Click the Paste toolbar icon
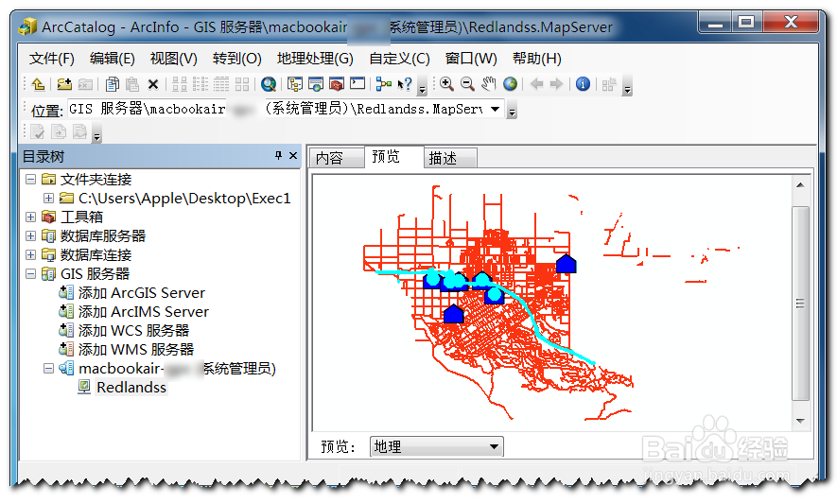This screenshot has width=837, height=504. (132, 84)
